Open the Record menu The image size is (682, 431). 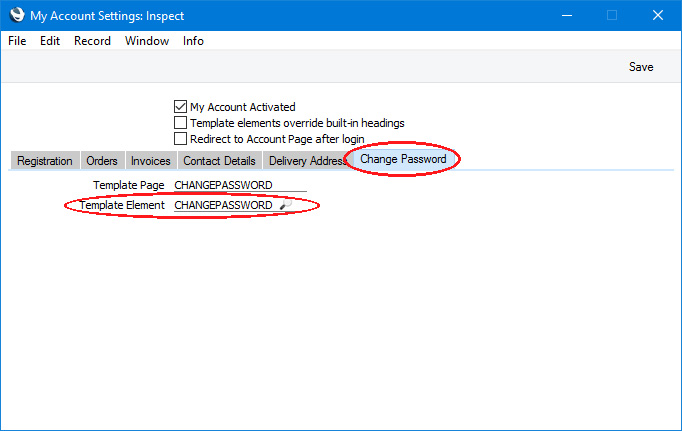[92, 41]
